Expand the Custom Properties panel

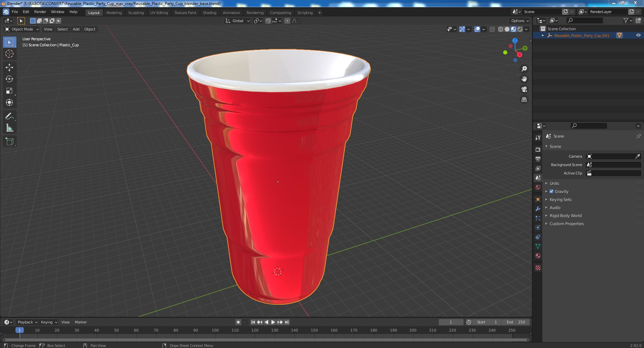point(566,223)
